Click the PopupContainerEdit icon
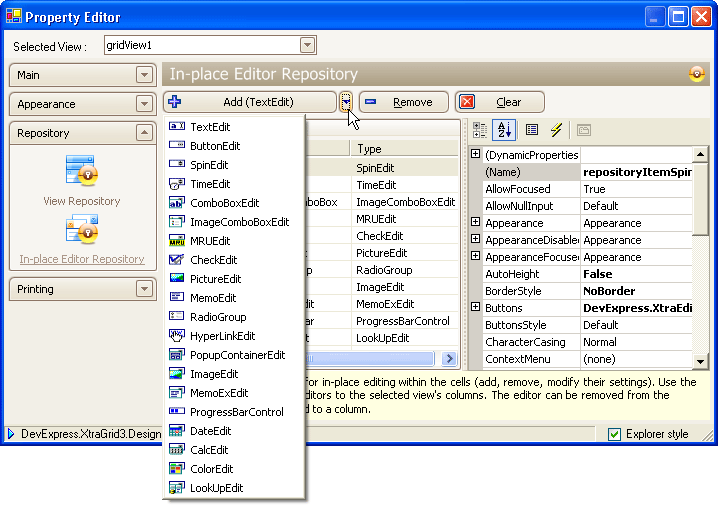The width and height of the screenshot is (718, 505). tap(177, 354)
